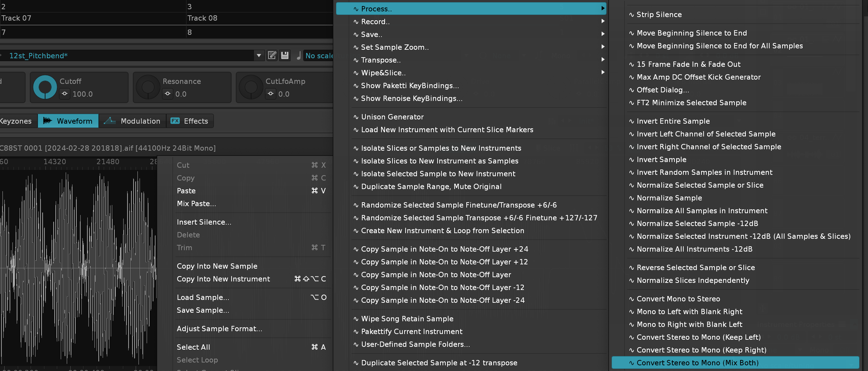Click the waveform icon on Waveform tab
Viewport: 868px width, 371px height.
tap(48, 121)
